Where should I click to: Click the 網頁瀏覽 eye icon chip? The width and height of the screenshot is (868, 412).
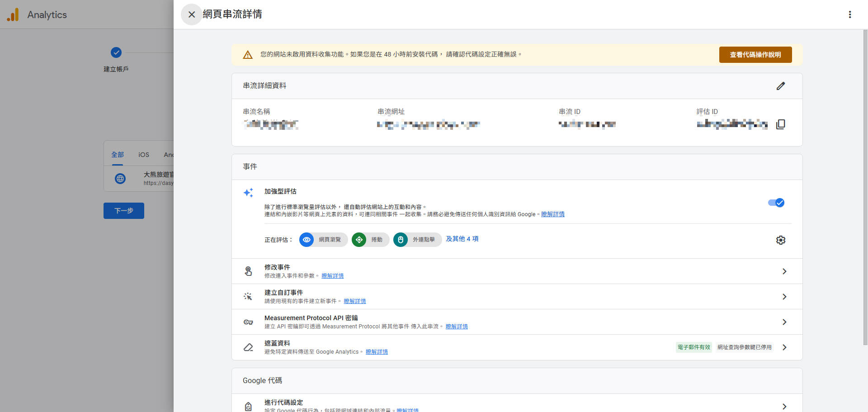click(x=307, y=240)
